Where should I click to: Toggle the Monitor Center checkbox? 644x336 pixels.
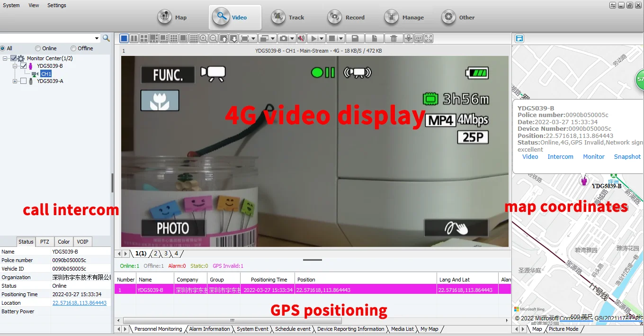point(14,58)
